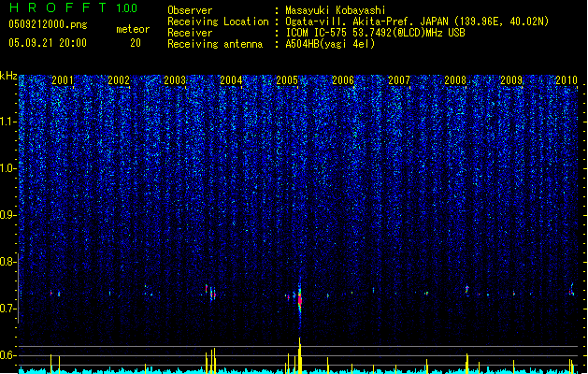Viewport: 588px width, 374px height.
Task: Click the 2008 time marker
Action: 455,80
